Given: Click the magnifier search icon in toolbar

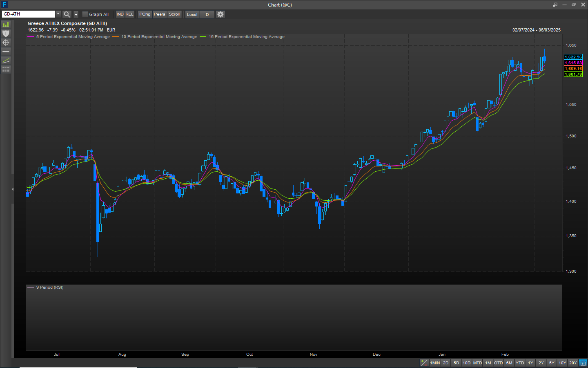Looking at the screenshot, I should [67, 14].
